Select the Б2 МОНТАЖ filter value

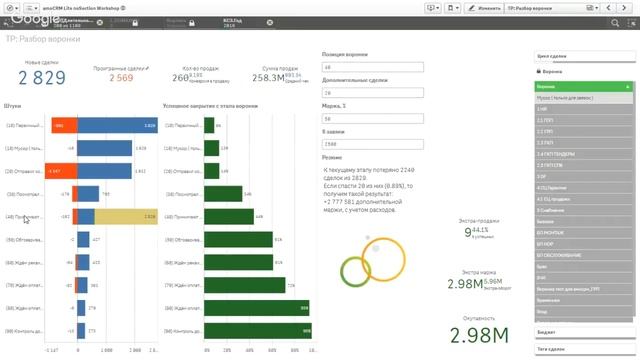click(584, 233)
